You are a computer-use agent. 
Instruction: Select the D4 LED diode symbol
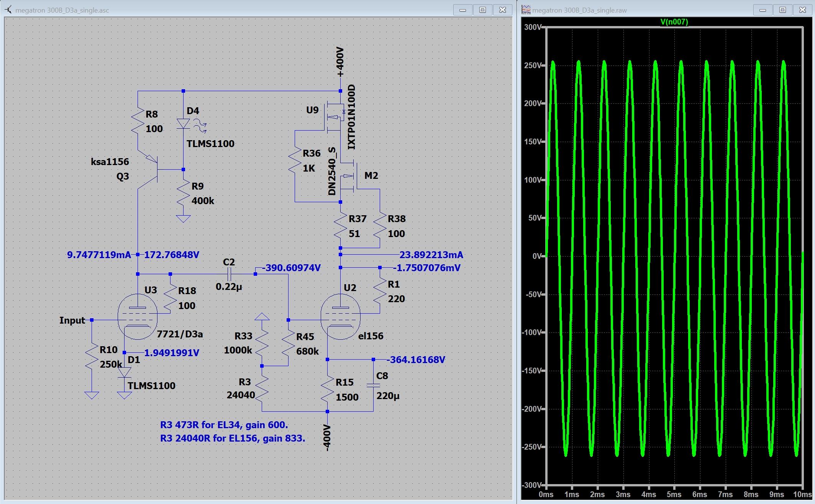point(183,123)
